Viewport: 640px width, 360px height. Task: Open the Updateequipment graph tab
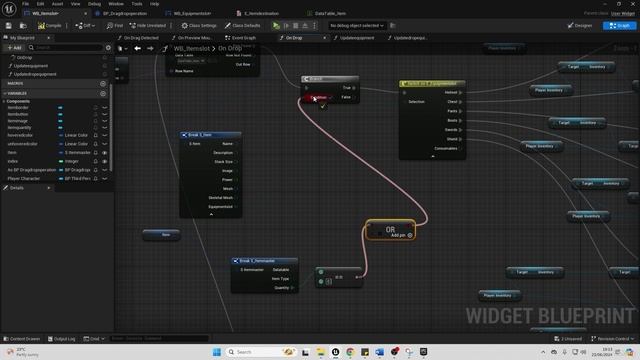coord(357,38)
